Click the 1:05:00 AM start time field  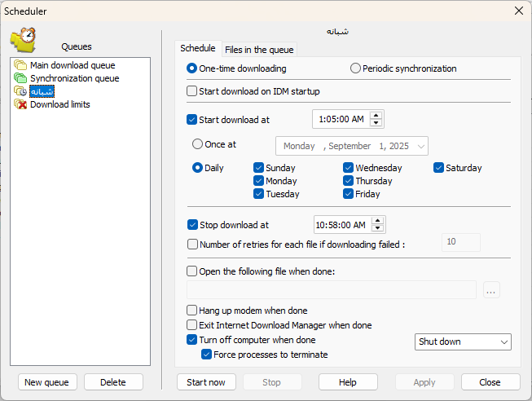pyautogui.click(x=341, y=119)
